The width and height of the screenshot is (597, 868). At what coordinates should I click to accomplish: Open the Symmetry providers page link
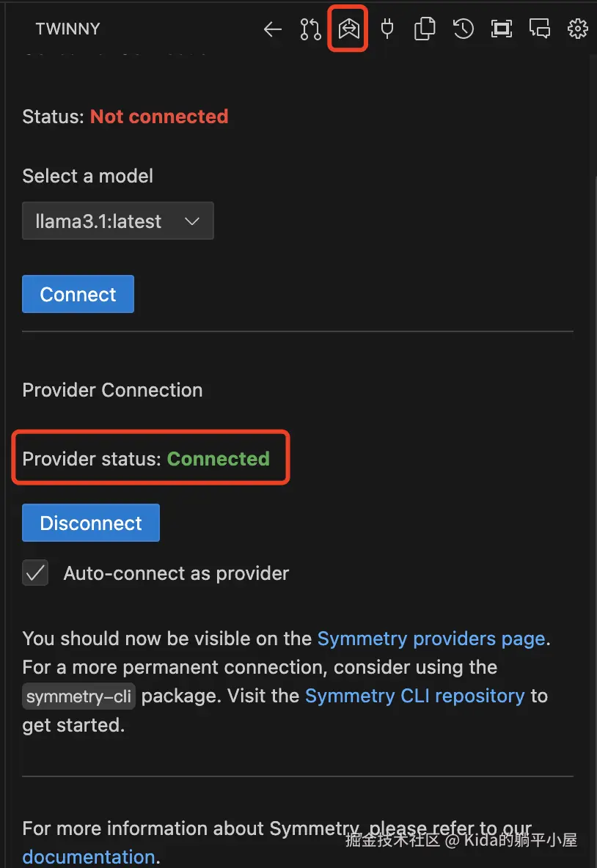click(431, 639)
